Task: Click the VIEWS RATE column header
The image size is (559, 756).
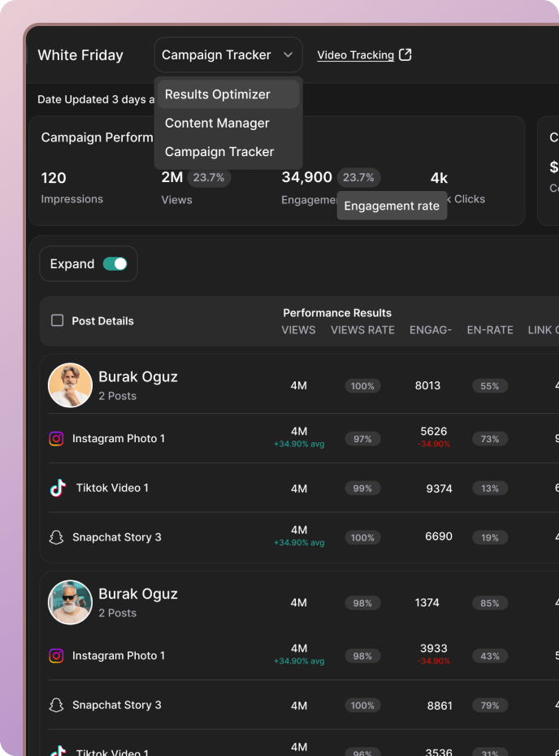Action: (x=362, y=330)
